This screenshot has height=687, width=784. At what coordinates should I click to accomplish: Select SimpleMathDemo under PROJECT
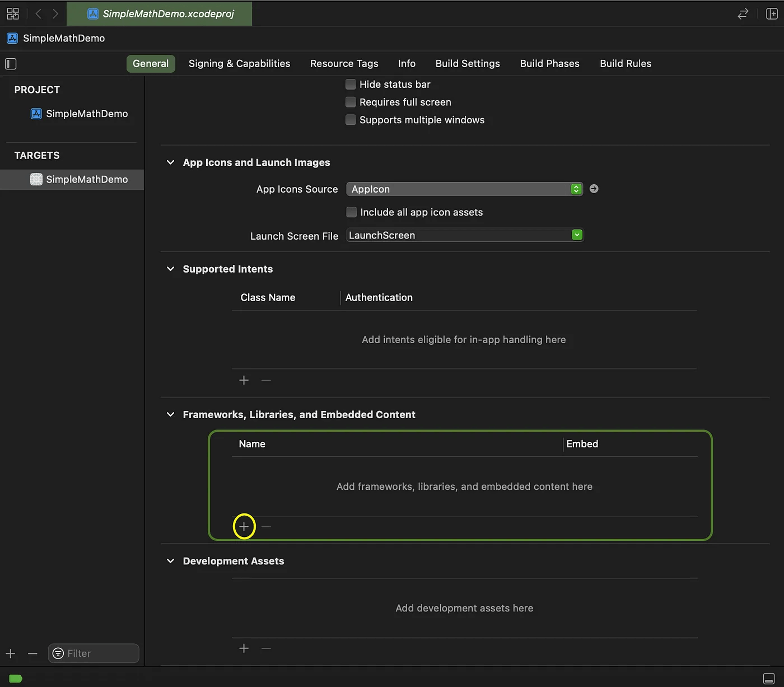(79, 114)
